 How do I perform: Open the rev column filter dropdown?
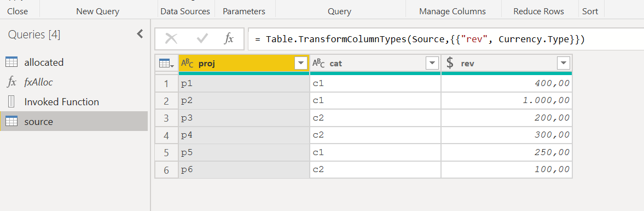point(563,64)
